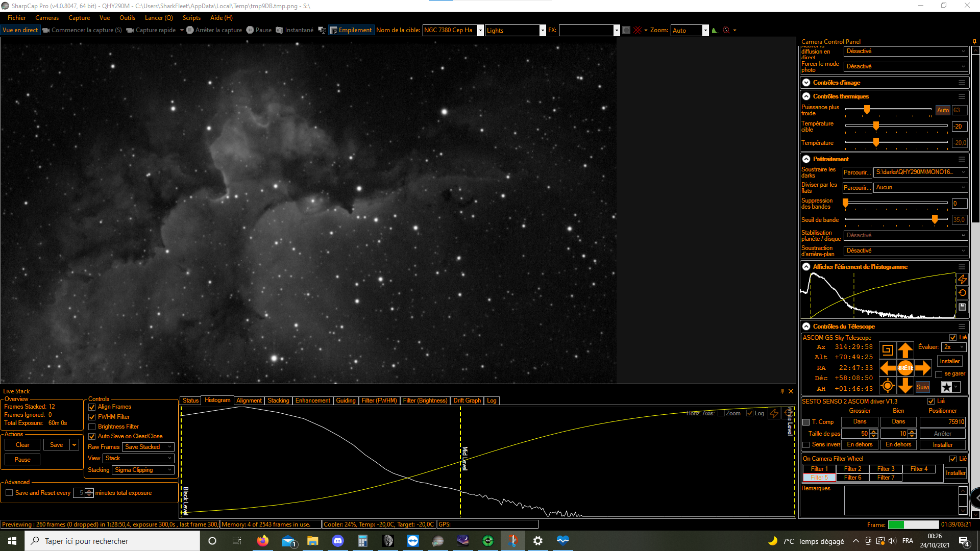Click the Capture rapide toolbar button

click(151, 30)
